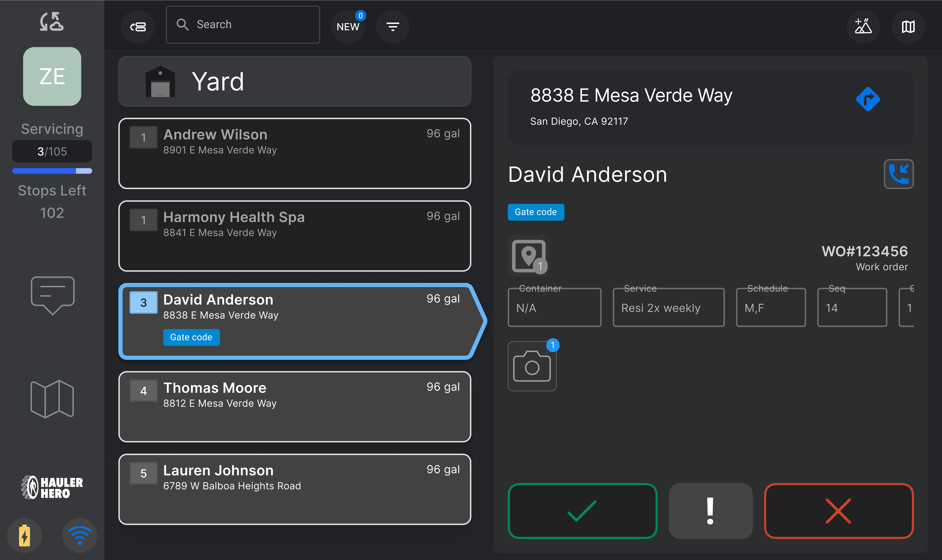Click Gate code tag in David Anderson card

click(x=191, y=337)
